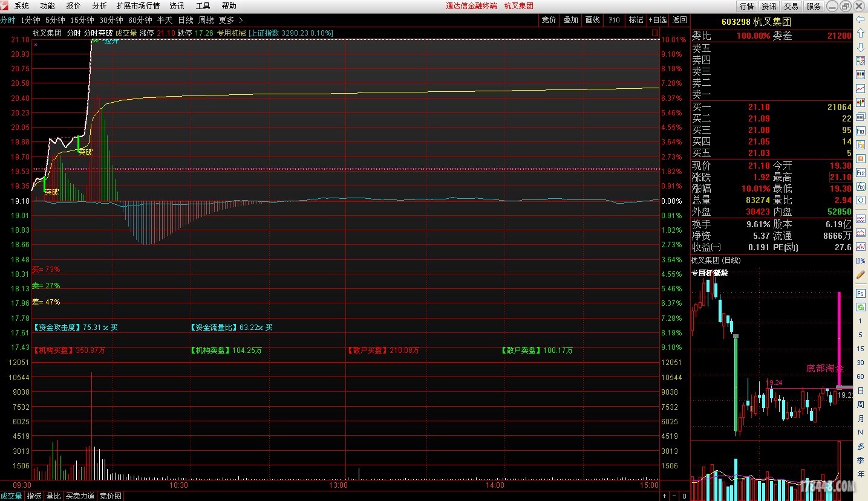Click the up arrow icon in right sidebar

[x=860, y=33]
